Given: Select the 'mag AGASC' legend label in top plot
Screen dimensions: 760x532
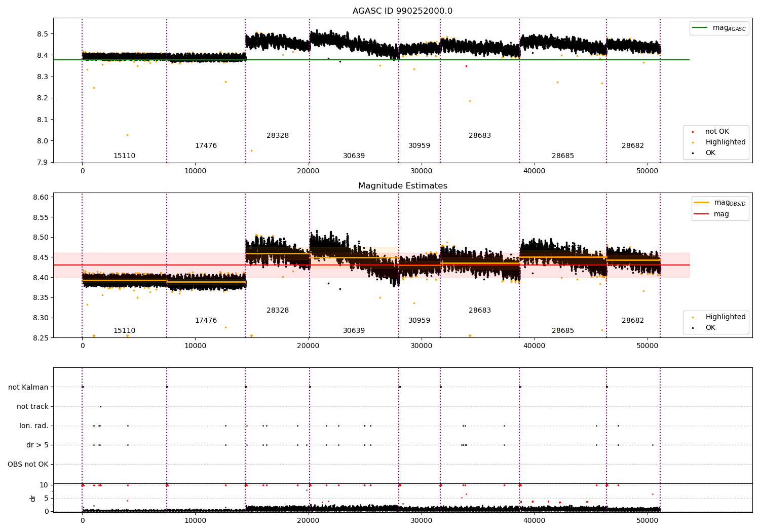Looking at the screenshot, I should [729, 28].
